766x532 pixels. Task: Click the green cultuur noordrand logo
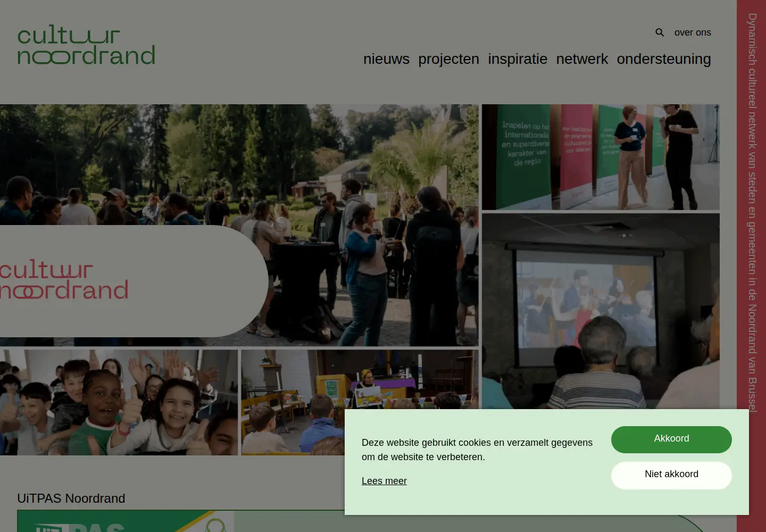click(86, 45)
